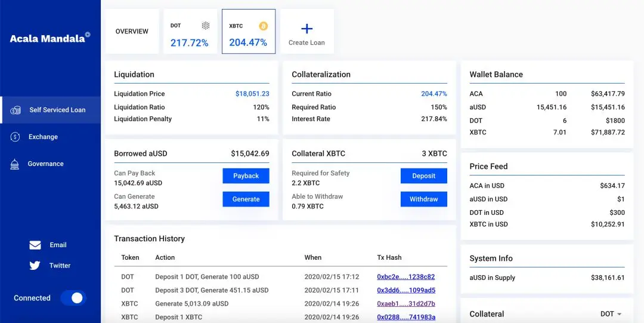Click the Collateral XBTC 3 XBTC amount

[x=435, y=153]
